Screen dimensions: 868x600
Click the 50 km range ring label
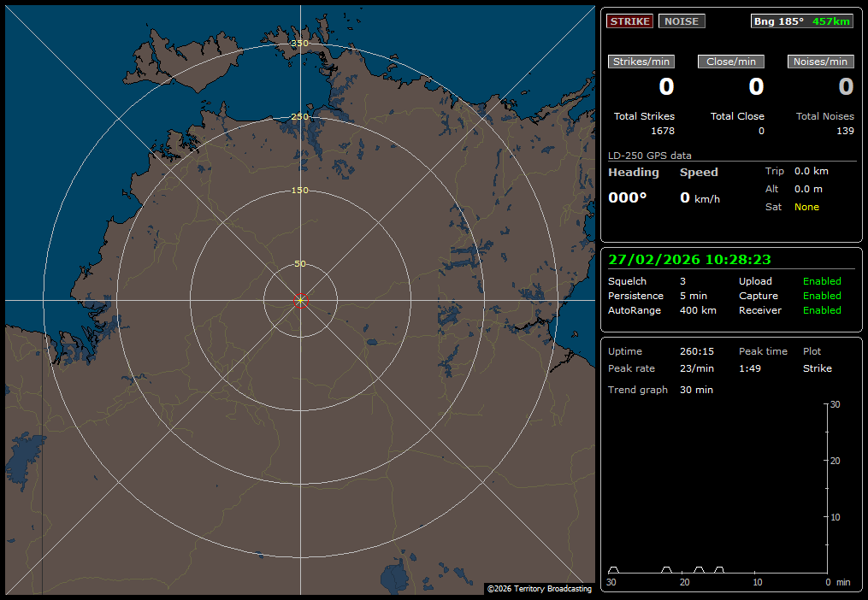pos(300,264)
